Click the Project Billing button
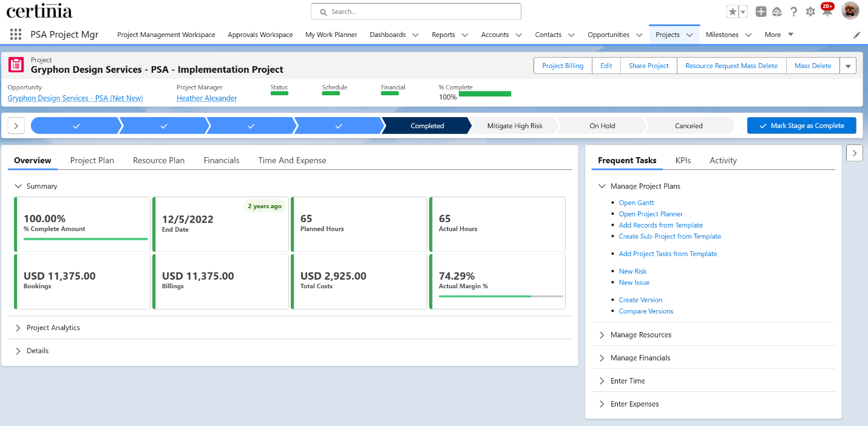This screenshot has width=868, height=426. 563,66
